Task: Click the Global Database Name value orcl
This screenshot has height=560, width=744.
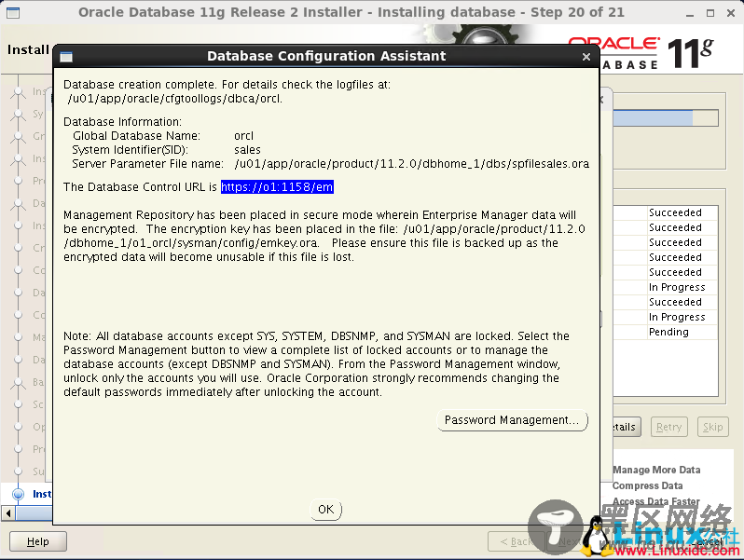Action: (x=244, y=136)
